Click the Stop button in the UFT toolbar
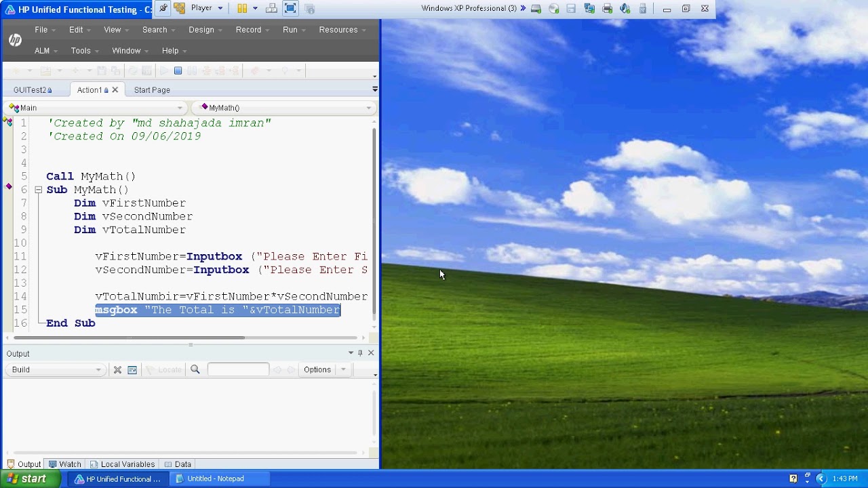 tap(178, 70)
